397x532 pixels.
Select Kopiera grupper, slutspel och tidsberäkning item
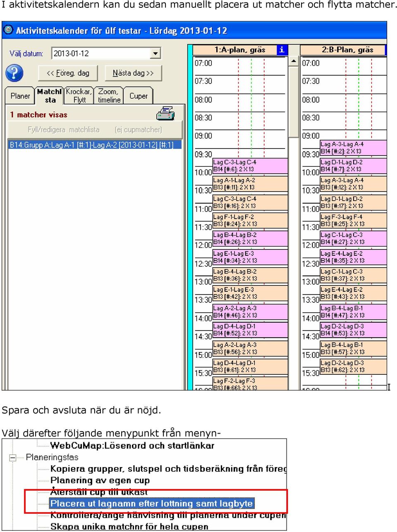click(x=168, y=469)
